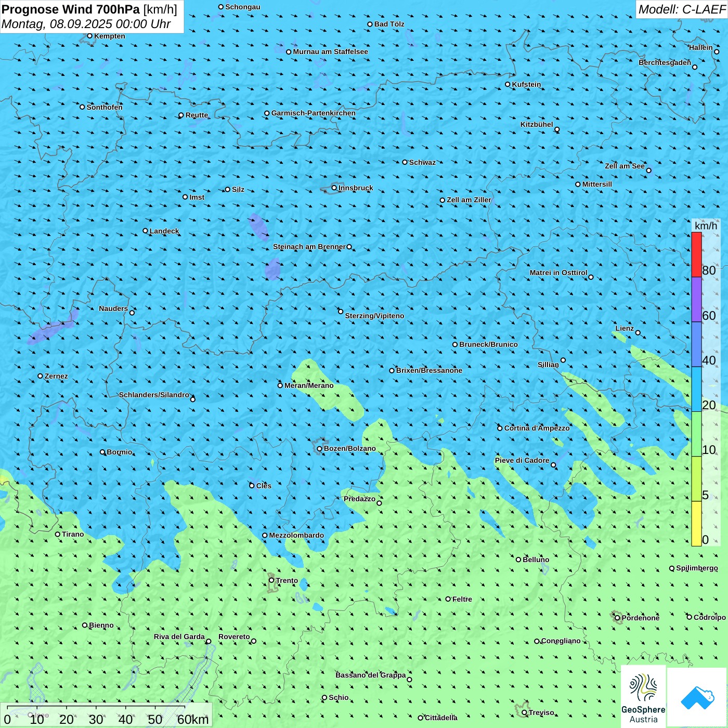The height and width of the screenshot is (728, 728).
Task: Click the Matrei in Osttirol label
Action: tap(558, 272)
